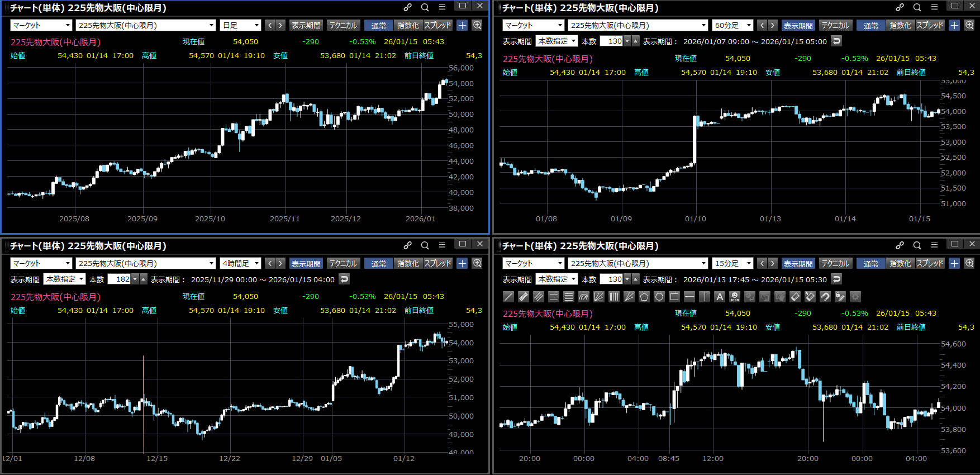Open the hamburger menu in the 4時間足 chart title bar
This screenshot has width=980, height=475.
pyautogui.click(x=442, y=245)
